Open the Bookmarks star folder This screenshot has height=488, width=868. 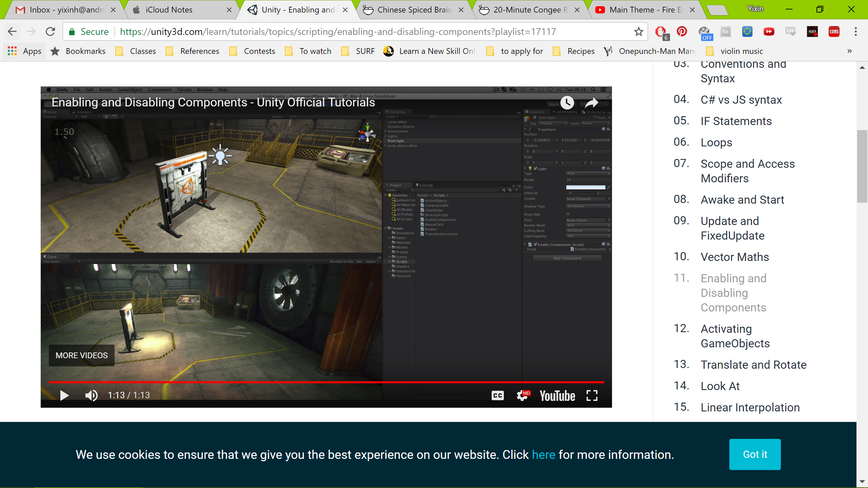coord(78,51)
